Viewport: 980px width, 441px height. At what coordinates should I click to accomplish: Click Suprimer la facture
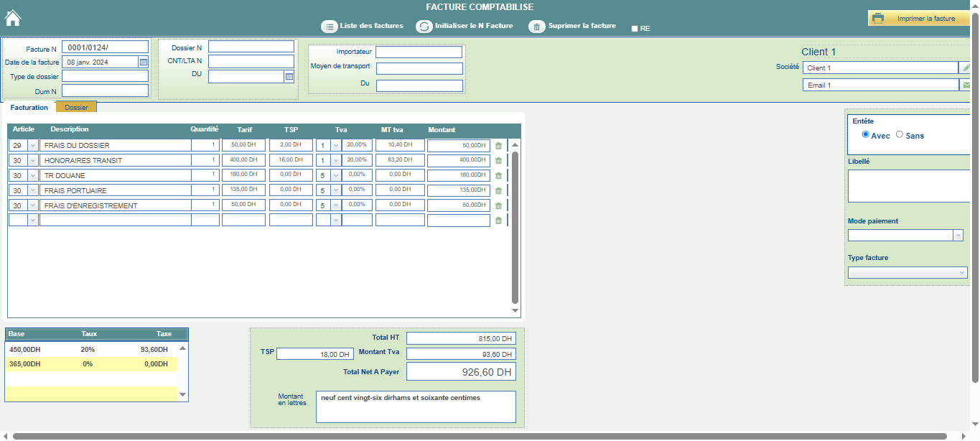[572, 27]
